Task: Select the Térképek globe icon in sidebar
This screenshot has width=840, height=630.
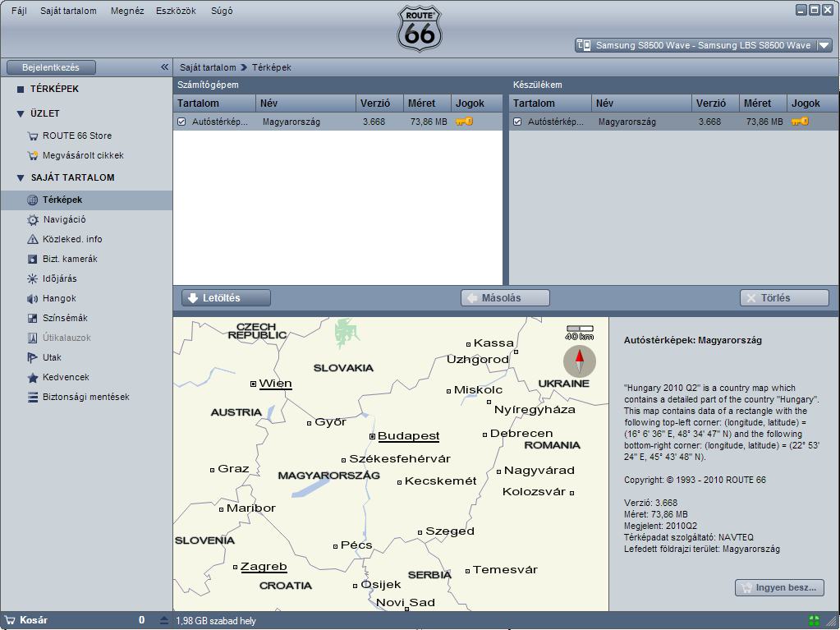Action: click(x=33, y=200)
